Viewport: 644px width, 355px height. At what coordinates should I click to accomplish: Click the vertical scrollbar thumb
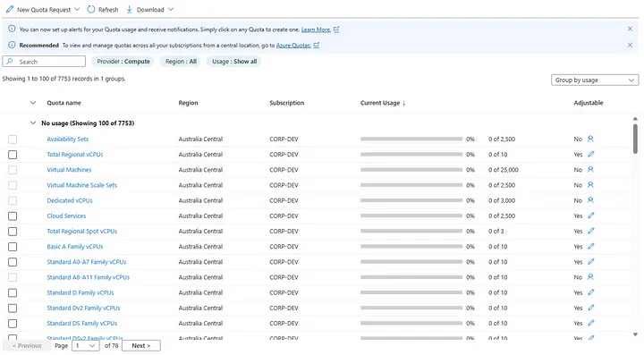click(635, 139)
